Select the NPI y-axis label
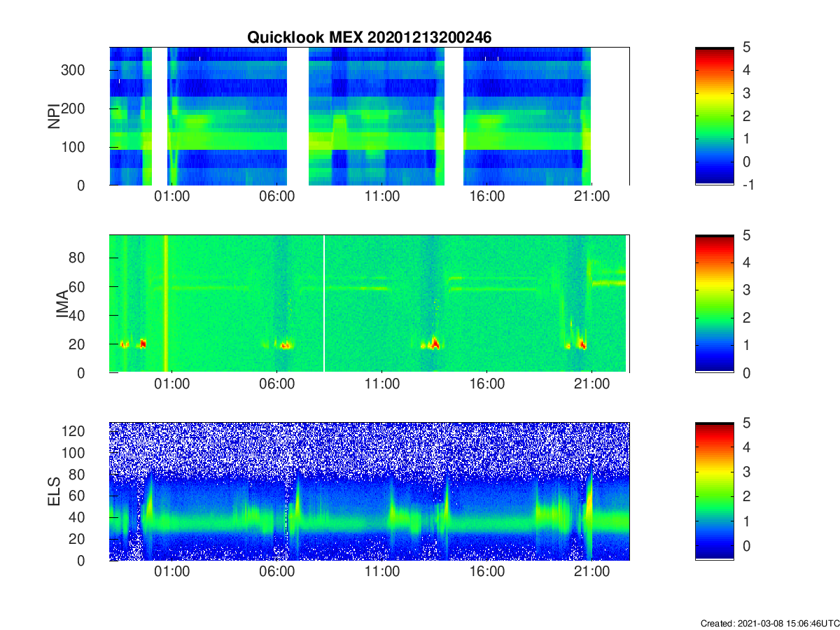Screen dimensions: 840x630 [53, 116]
